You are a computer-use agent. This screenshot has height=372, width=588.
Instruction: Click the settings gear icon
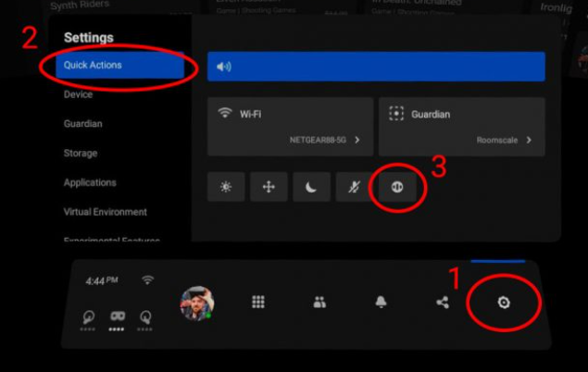point(504,302)
